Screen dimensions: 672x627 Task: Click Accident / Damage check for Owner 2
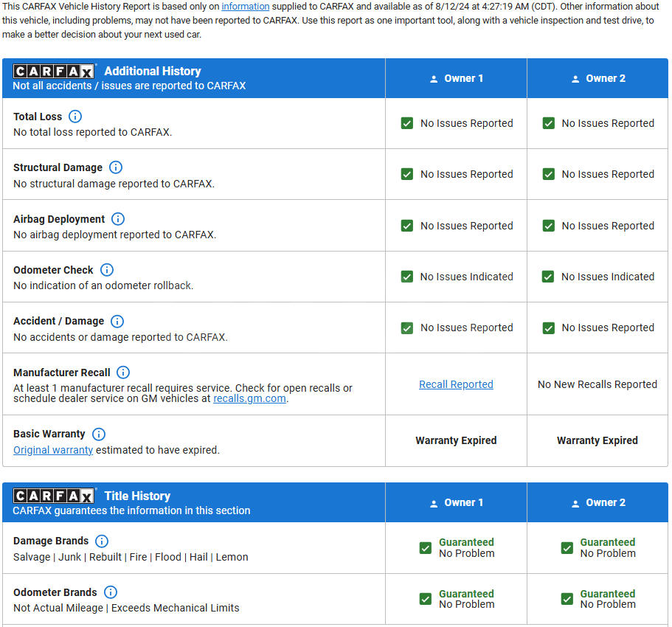coord(549,328)
